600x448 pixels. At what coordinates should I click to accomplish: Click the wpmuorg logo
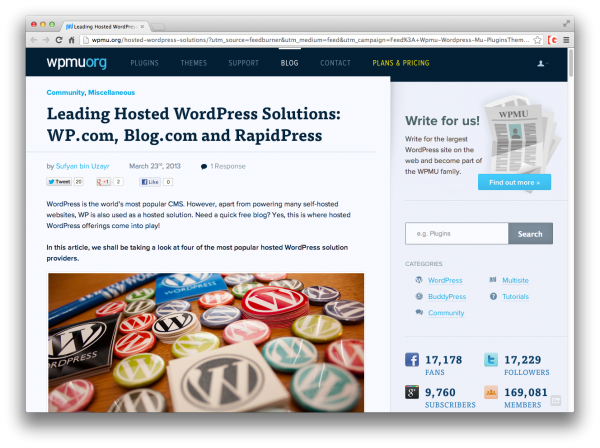77,62
